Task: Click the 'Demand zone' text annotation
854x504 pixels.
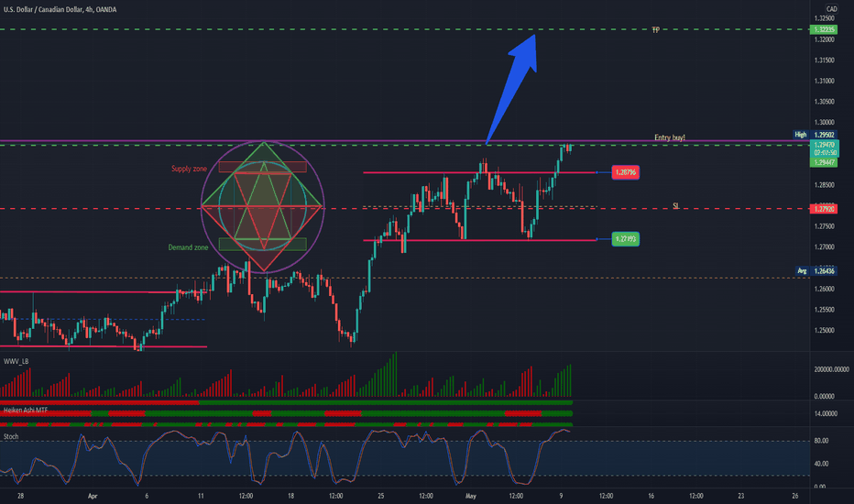Action: [x=188, y=247]
